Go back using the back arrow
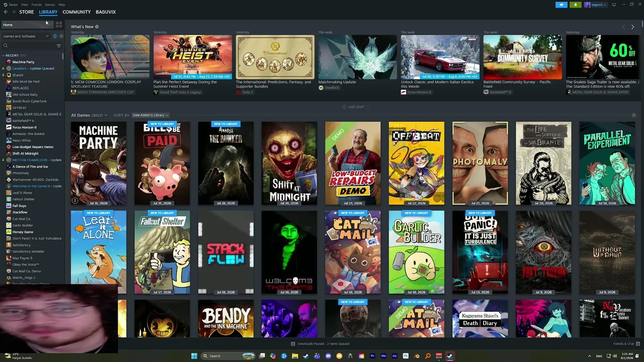The image size is (644, 362). [6, 12]
